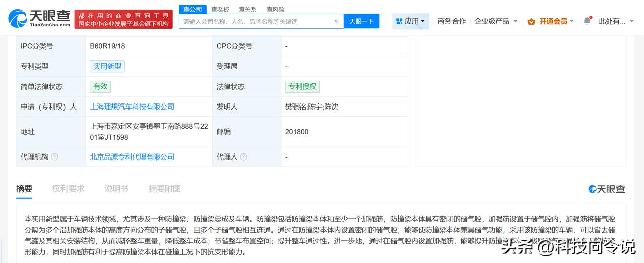This screenshot has height=263, width=644.
Task: Open notifications bell icon
Action: tap(587, 21)
